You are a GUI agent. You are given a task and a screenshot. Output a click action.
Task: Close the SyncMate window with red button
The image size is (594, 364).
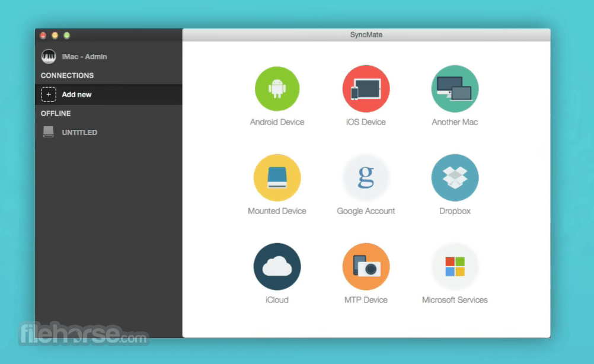(x=43, y=36)
